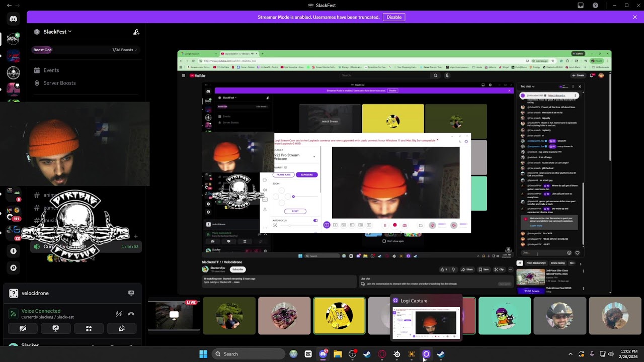Select the cowboy hat participant tile
Screen dimensions: 644x362
[559, 316]
